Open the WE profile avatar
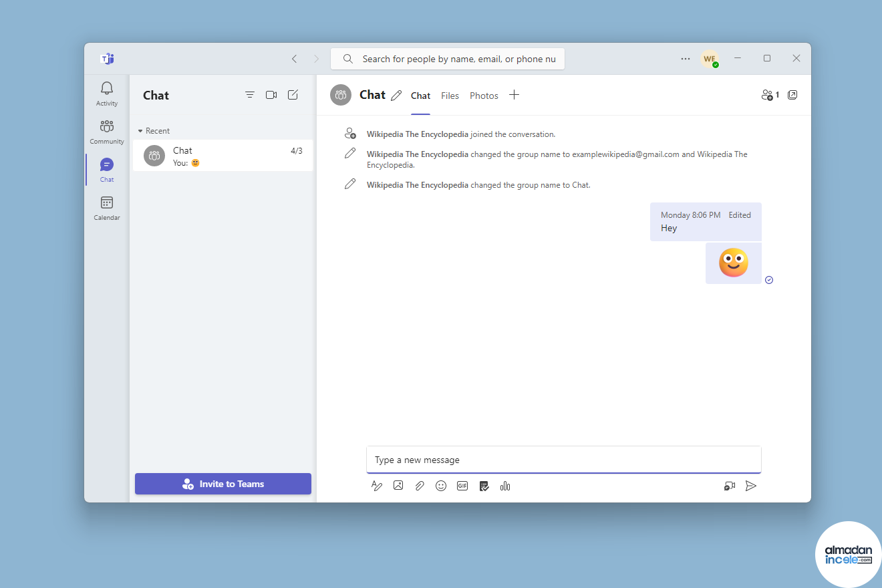 click(x=710, y=59)
